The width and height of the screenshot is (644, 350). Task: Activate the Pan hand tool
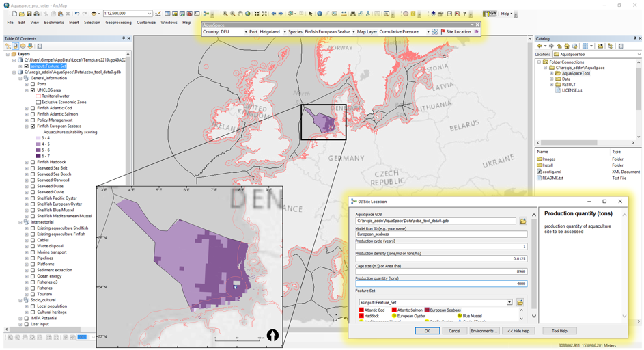pyautogui.click(x=240, y=14)
